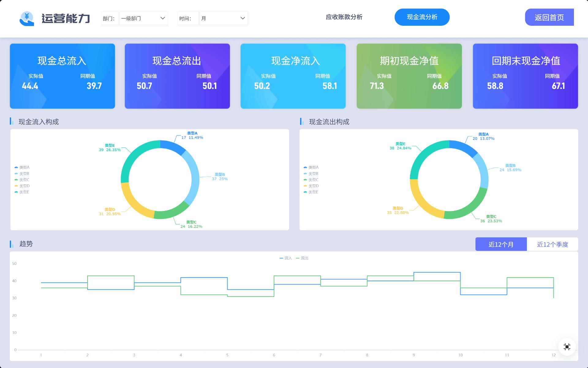Click the wallet logo icon top-left
The image size is (588, 368).
click(x=27, y=18)
